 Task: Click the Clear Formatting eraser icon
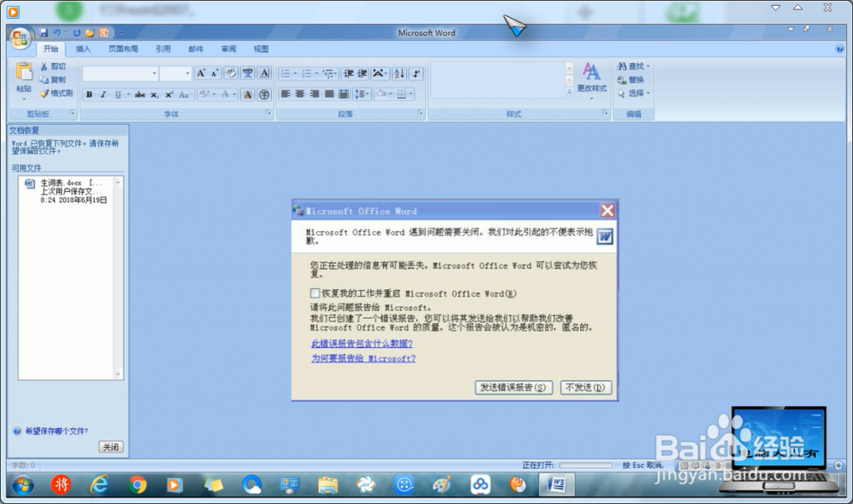(231, 73)
